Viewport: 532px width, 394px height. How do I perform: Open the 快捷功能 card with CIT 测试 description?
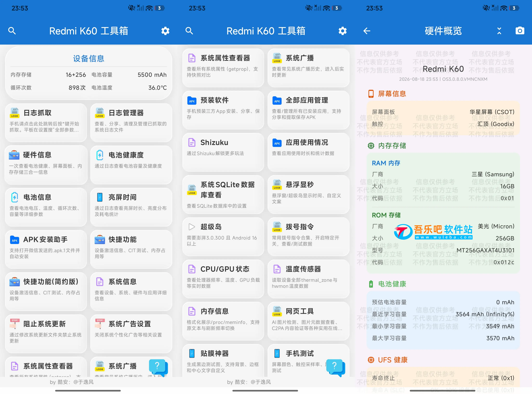point(131,249)
